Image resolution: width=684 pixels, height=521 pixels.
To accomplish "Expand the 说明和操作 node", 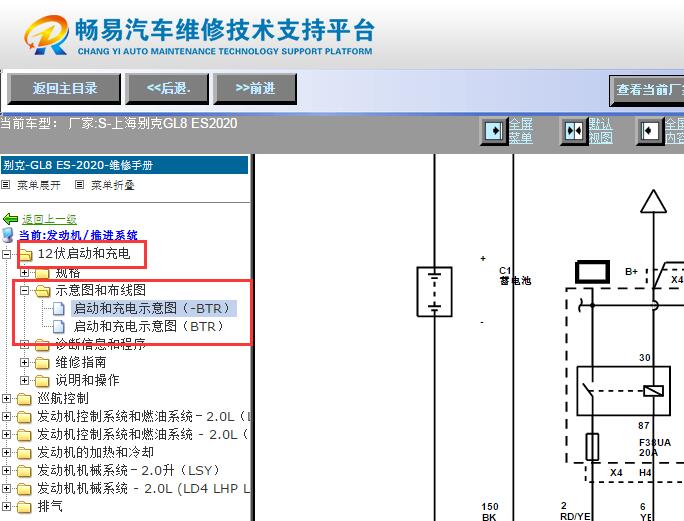I will (24, 380).
